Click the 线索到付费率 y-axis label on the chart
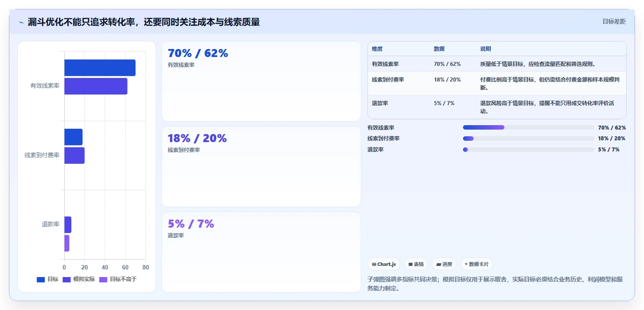 42,155
